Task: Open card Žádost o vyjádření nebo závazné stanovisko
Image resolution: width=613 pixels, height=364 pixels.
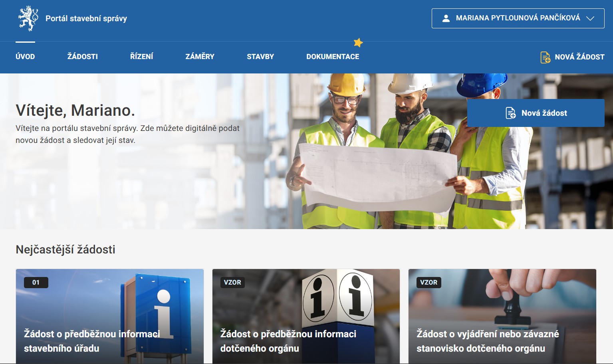Action: pos(502,316)
